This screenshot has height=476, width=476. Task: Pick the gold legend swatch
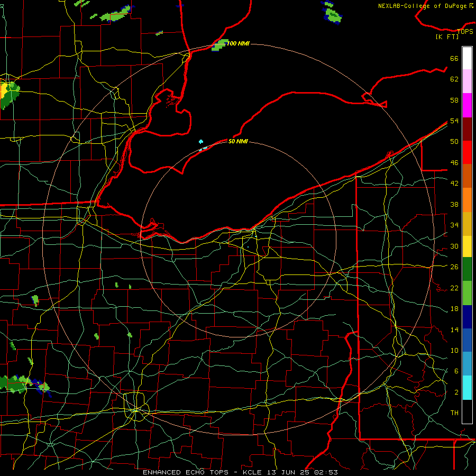pyautogui.click(x=467, y=224)
